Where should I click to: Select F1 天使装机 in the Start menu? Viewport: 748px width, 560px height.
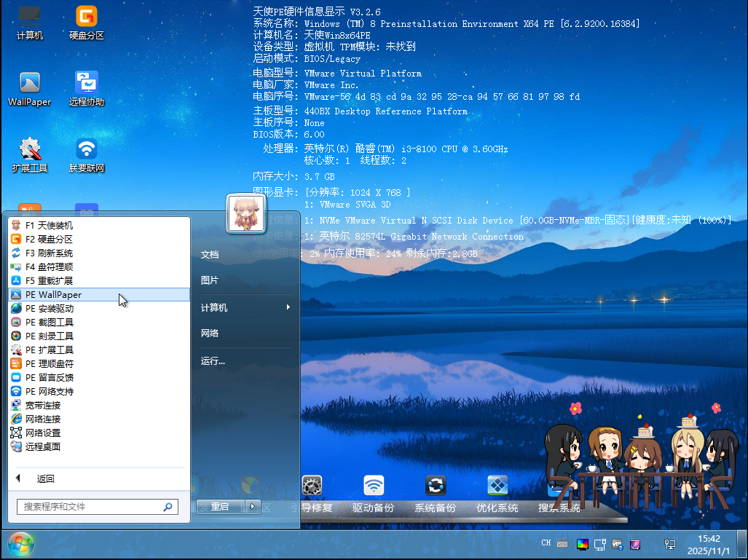point(49,226)
